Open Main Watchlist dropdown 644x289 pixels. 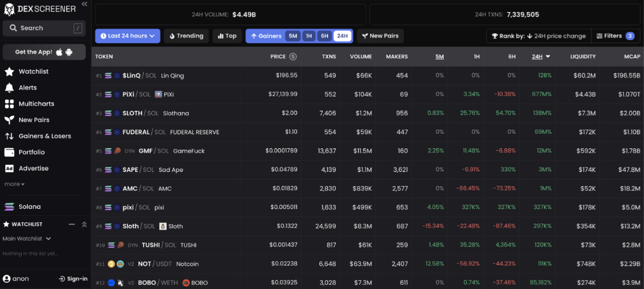click(27, 239)
